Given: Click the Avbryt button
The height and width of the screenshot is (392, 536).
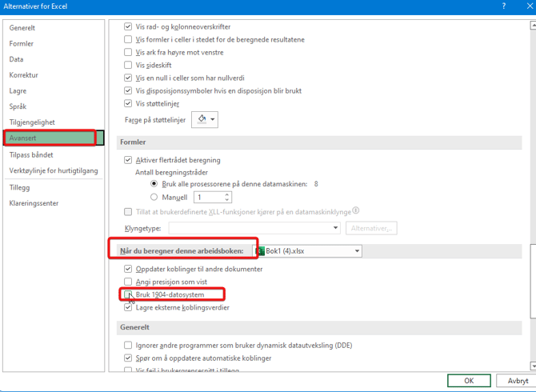Looking at the screenshot, I should point(518,381).
